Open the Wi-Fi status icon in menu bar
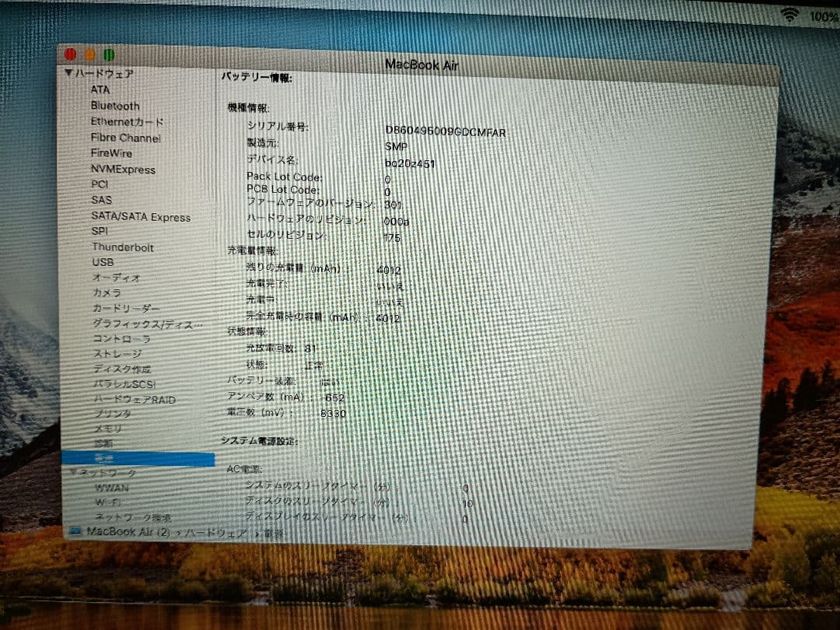 (x=789, y=14)
